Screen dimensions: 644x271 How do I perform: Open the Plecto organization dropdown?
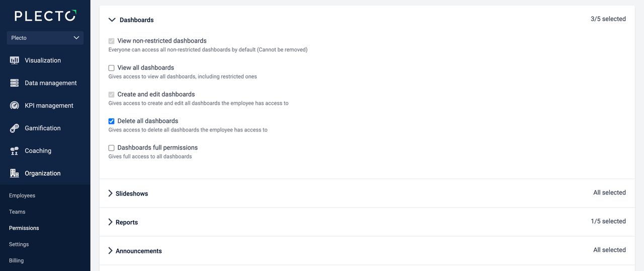(45, 38)
